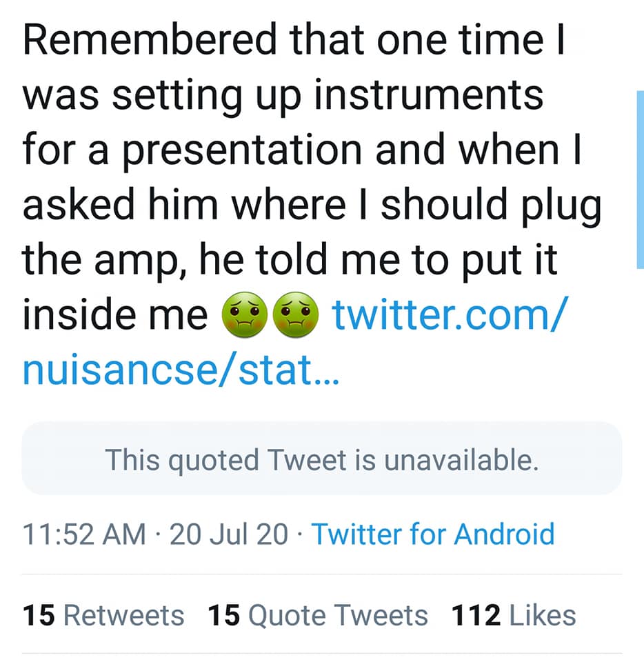Open the Twitter for Android source link

pos(433,534)
